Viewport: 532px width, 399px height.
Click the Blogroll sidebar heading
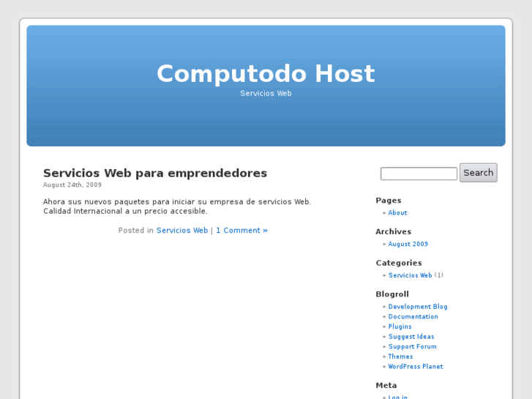click(392, 294)
